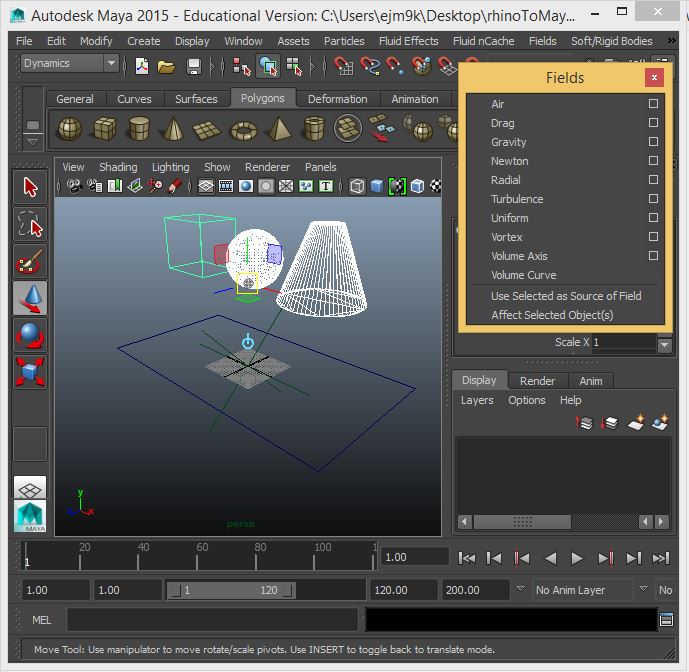Switch to the Render layer tab
Viewport: 689px width, 672px height.
tap(537, 381)
